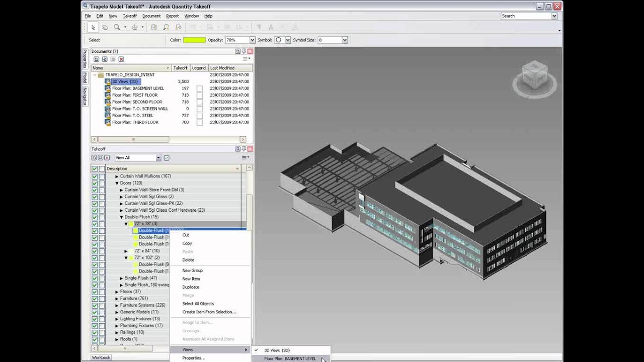The height and width of the screenshot is (362, 644).
Task: Open the Properties side tab
Action: (x=85, y=59)
